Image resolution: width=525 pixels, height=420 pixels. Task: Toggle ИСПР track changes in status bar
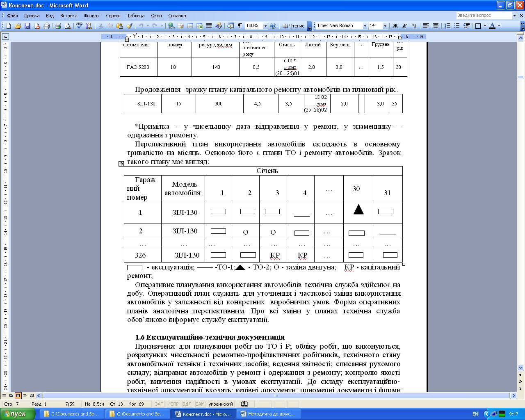[x=173, y=404]
